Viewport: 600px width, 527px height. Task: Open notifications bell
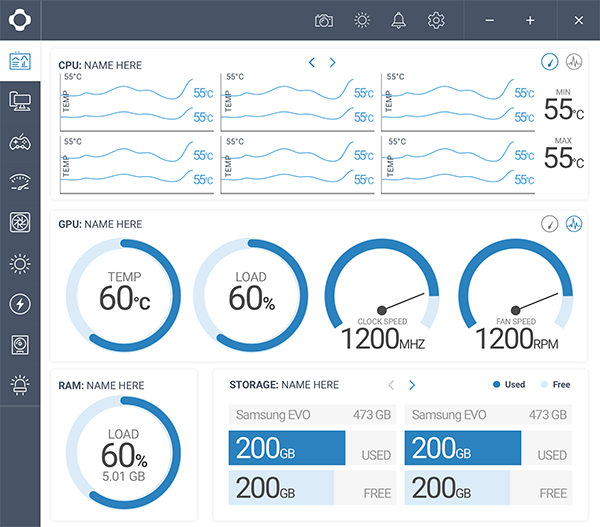click(399, 20)
